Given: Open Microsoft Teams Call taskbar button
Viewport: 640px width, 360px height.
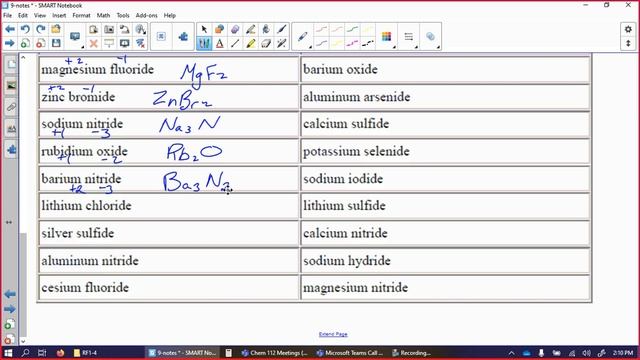Looking at the screenshot, I should (350, 353).
